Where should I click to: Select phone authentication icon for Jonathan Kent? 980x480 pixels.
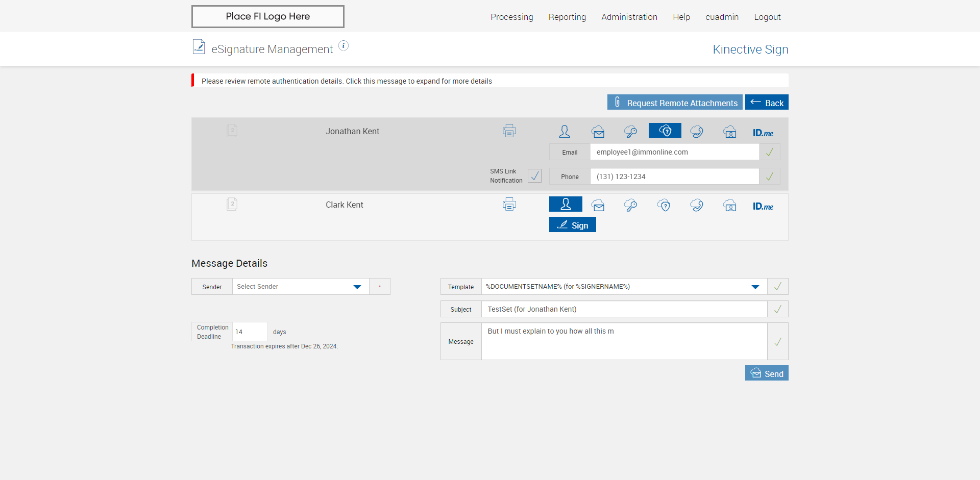pos(697,132)
